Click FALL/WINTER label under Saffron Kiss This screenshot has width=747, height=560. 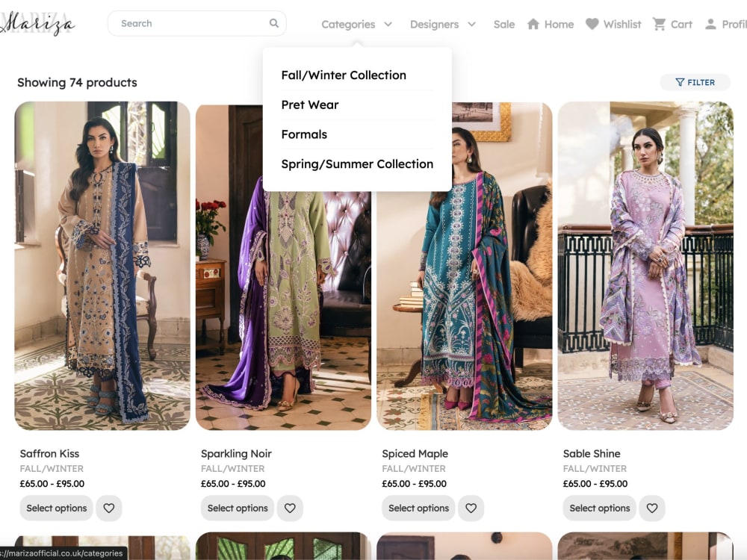[52, 469]
